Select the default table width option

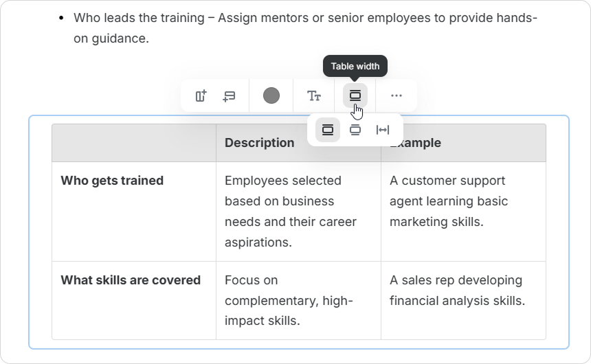[x=328, y=130]
